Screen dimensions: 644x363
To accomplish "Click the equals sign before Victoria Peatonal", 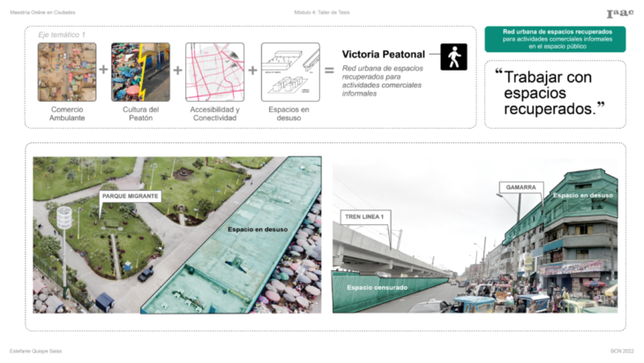I will coord(329,71).
